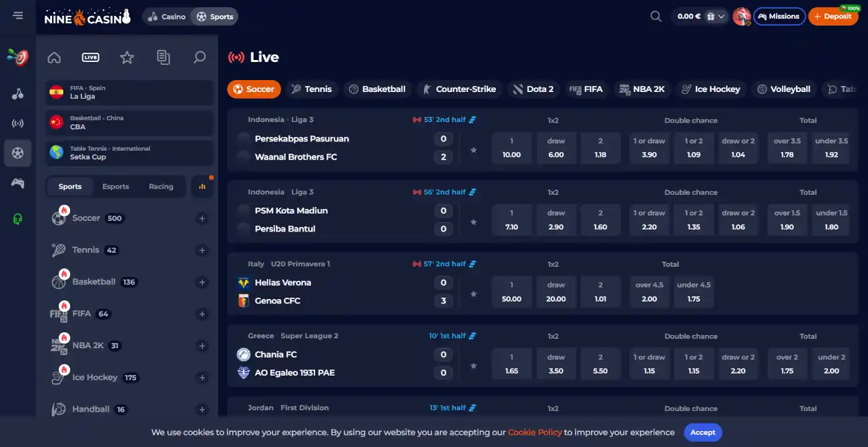Select Soccer in the sports list
The width and height of the screenshot is (868, 447).
point(87,218)
